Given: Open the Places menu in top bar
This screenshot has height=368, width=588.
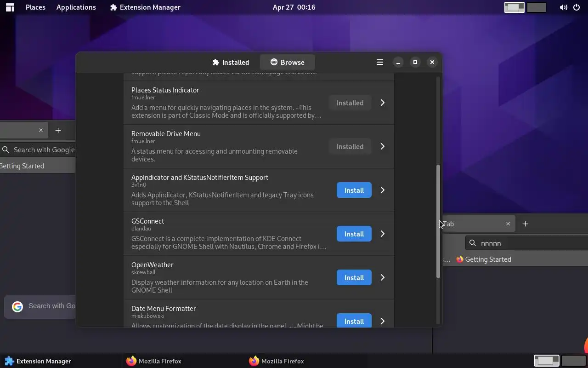Looking at the screenshot, I should click(x=35, y=7).
